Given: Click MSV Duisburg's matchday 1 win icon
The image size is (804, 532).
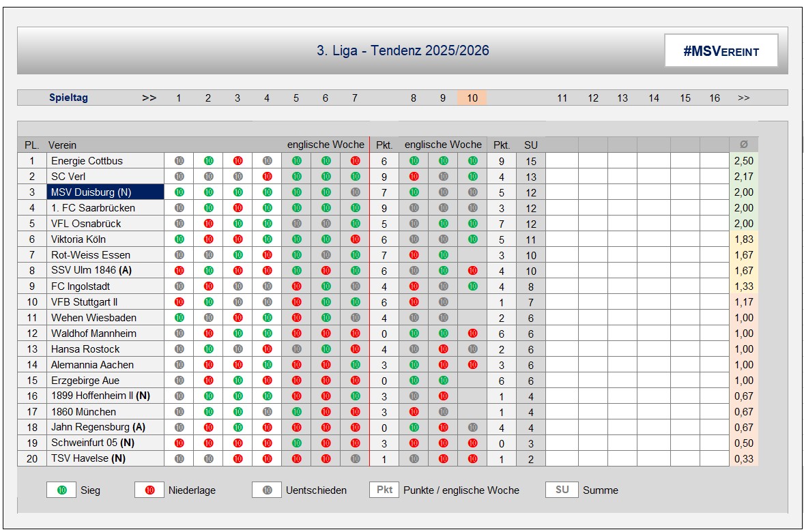Looking at the screenshot, I should [x=179, y=192].
